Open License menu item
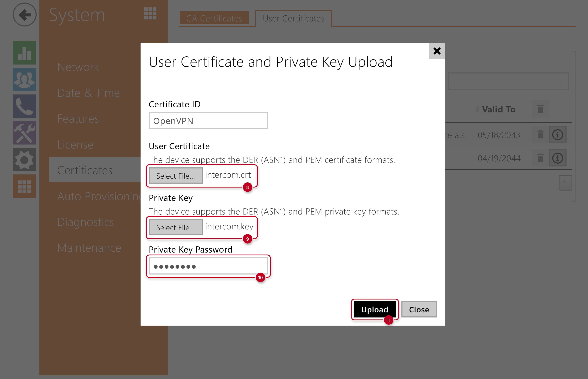 tap(75, 144)
